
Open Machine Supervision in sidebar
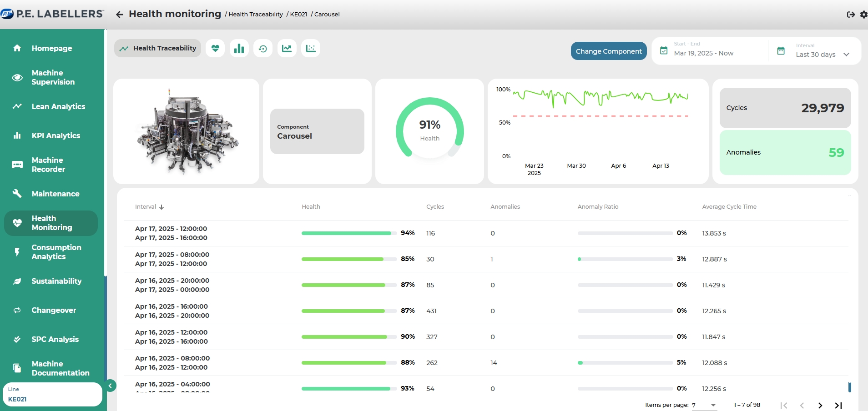[x=53, y=77]
